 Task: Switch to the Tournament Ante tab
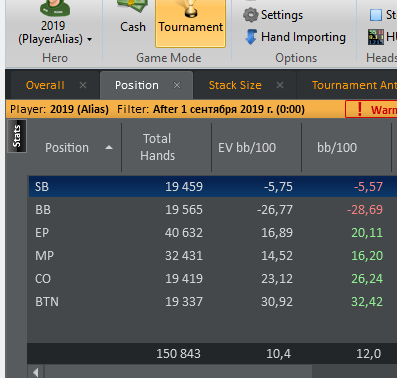[354, 85]
